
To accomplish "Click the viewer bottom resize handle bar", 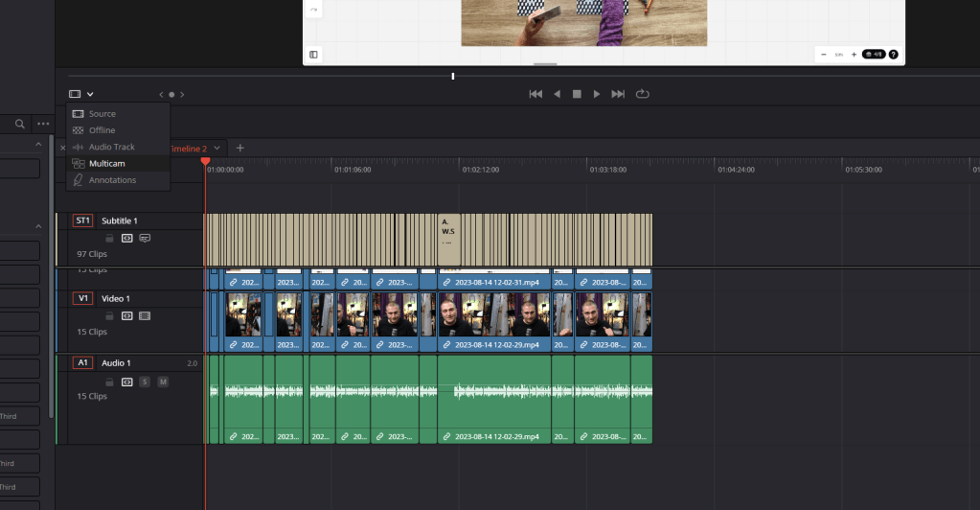I will point(545,64).
